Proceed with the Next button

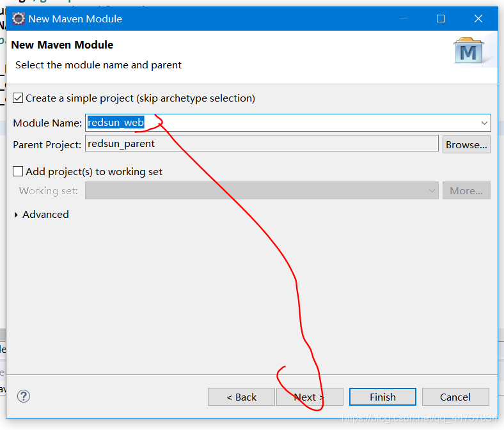310,397
